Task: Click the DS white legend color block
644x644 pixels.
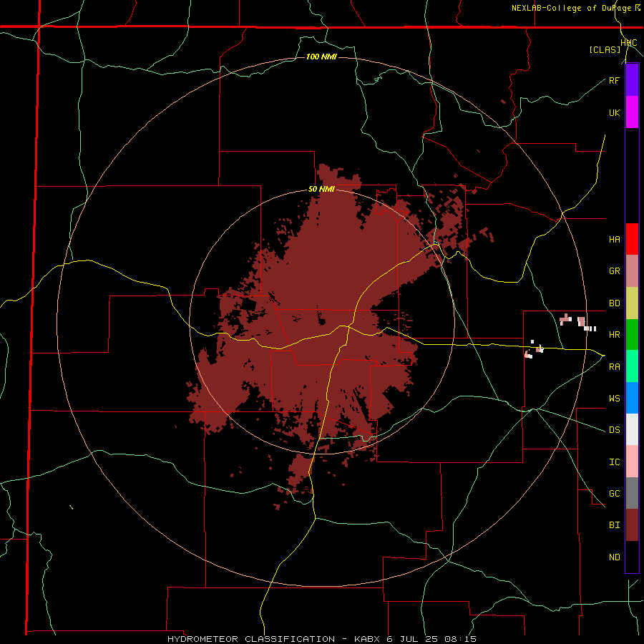Action: click(x=632, y=429)
